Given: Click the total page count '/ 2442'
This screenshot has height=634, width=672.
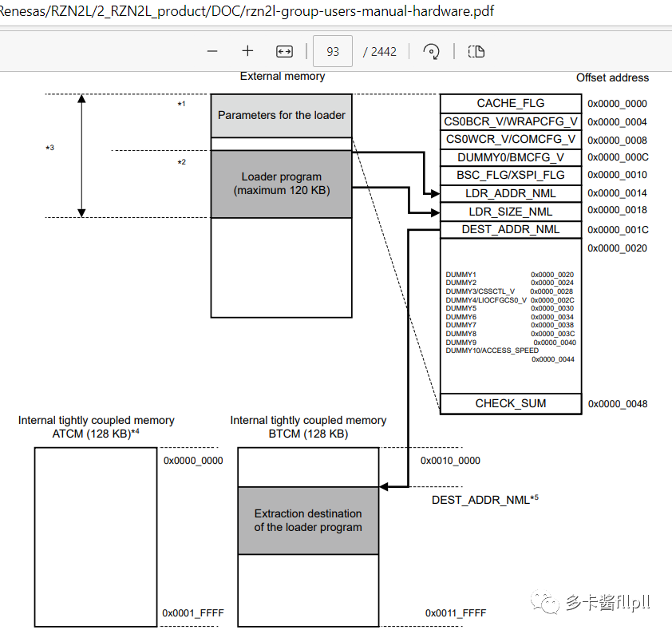Looking at the screenshot, I should (x=380, y=52).
